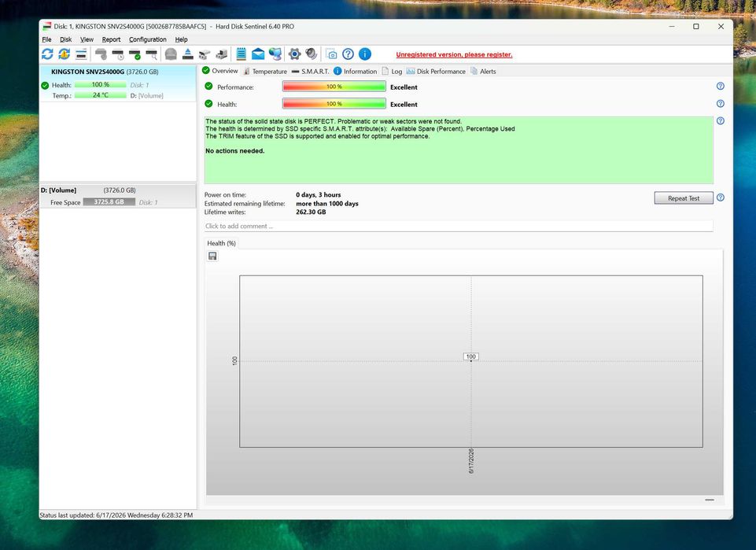Click the blue envelope e-mail icon

point(258,54)
